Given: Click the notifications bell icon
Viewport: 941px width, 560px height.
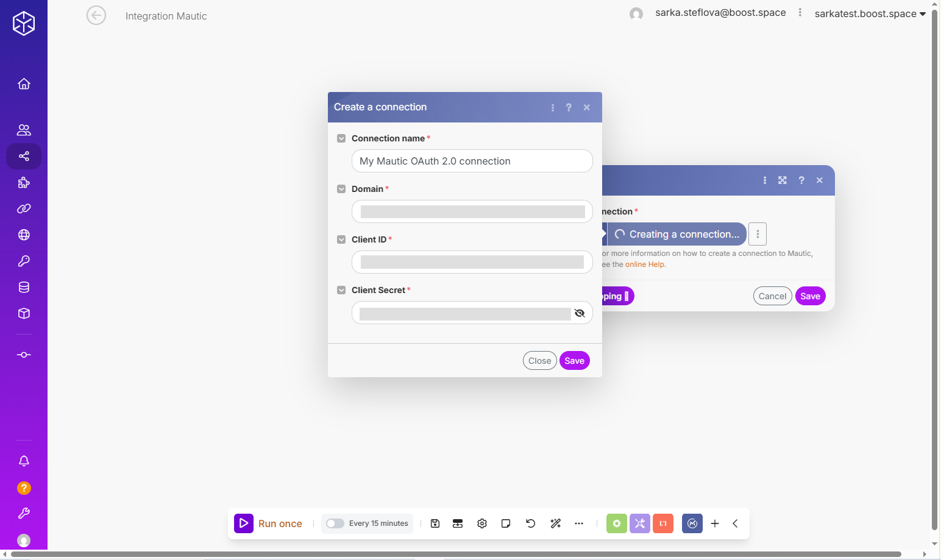Looking at the screenshot, I should (x=24, y=461).
